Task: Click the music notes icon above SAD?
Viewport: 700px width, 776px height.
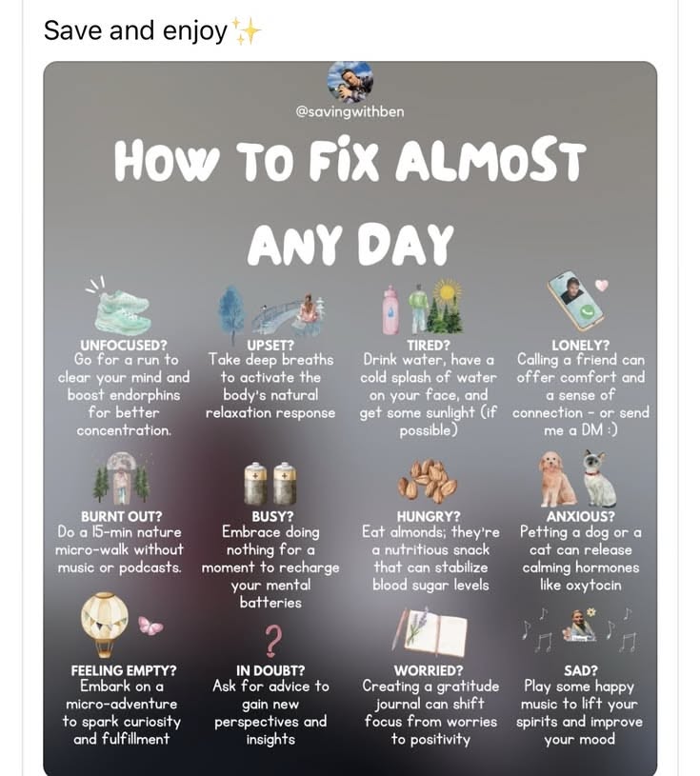Action: 578,629
